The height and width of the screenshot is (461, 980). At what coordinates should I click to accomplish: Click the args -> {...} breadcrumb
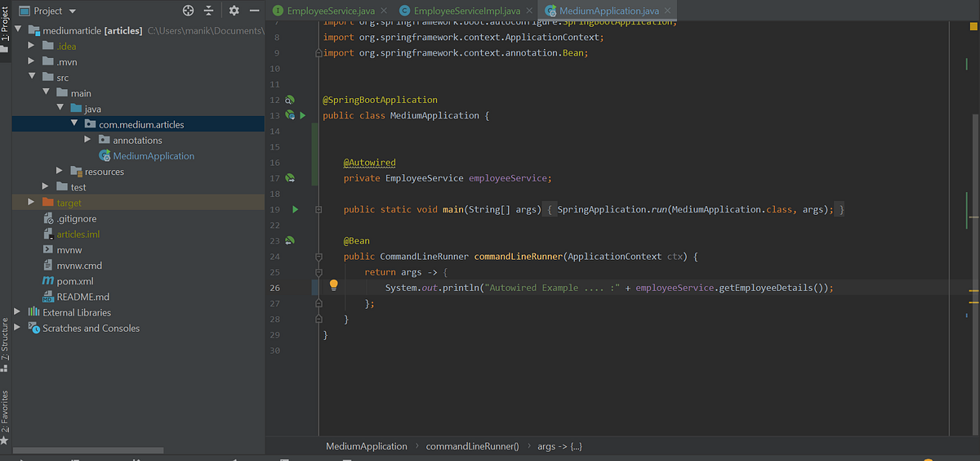tap(559, 446)
